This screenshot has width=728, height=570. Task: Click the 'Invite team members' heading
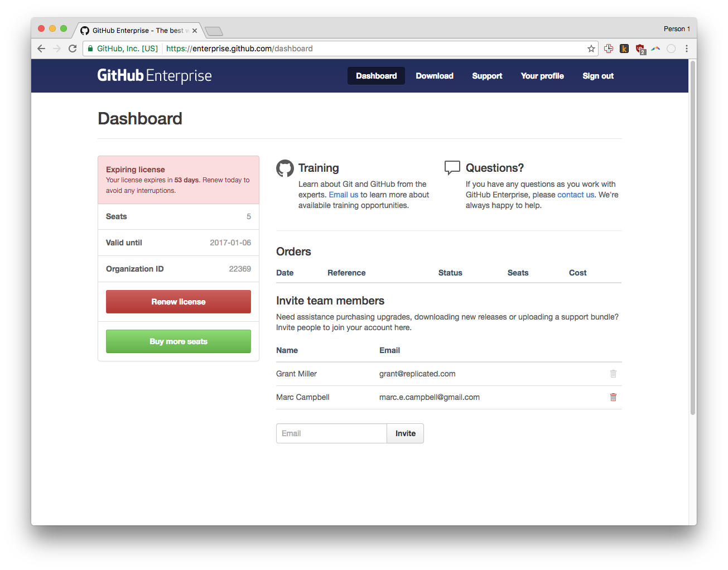[x=330, y=301]
